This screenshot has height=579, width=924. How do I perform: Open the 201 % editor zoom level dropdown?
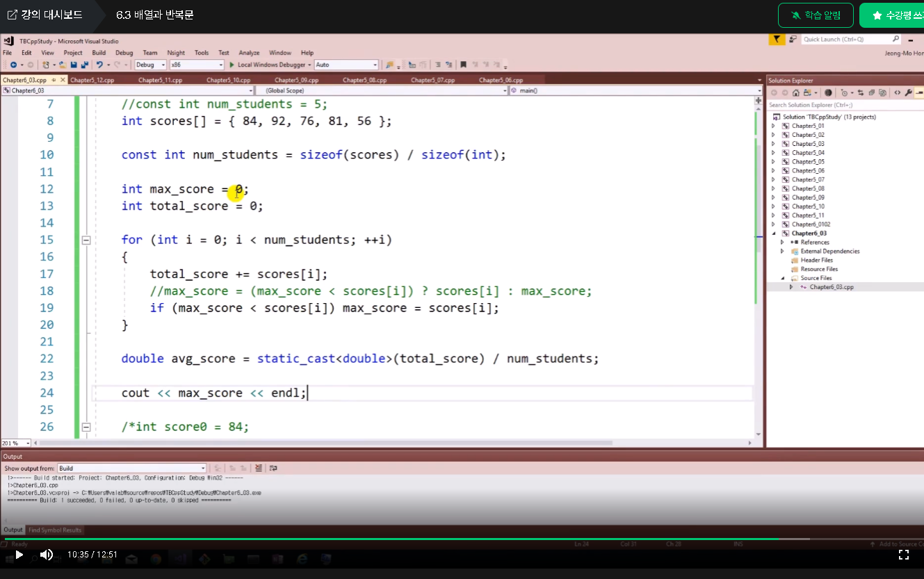pos(16,443)
